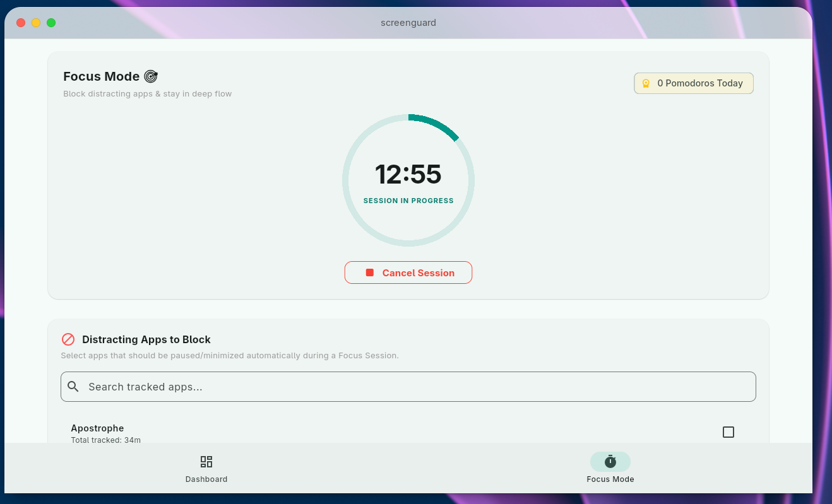Click the blocked-apps prohibition icon

coord(68,339)
